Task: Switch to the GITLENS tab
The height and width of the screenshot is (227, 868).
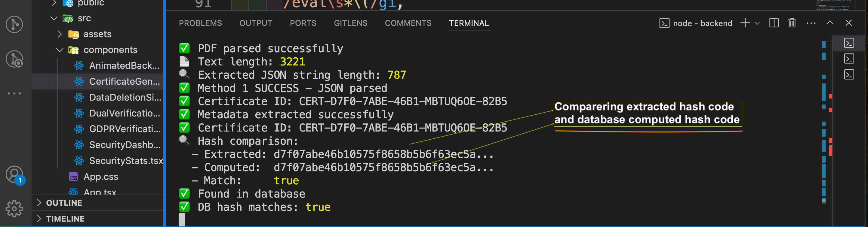Action: [350, 23]
